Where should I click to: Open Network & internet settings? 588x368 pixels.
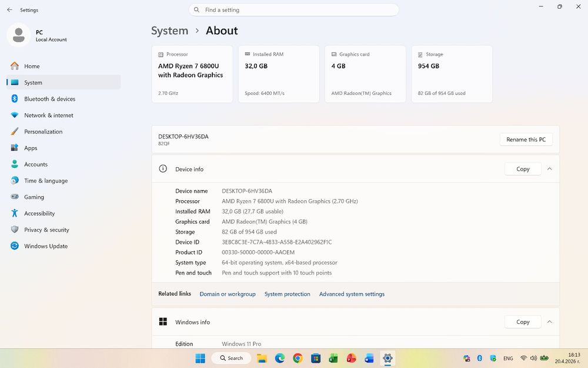click(x=64, y=115)
